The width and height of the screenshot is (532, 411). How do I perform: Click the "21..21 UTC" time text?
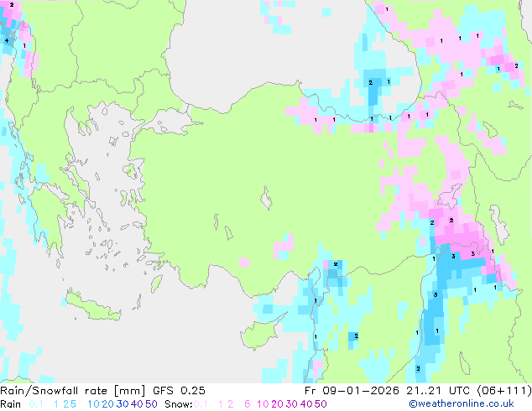(438, 391)
